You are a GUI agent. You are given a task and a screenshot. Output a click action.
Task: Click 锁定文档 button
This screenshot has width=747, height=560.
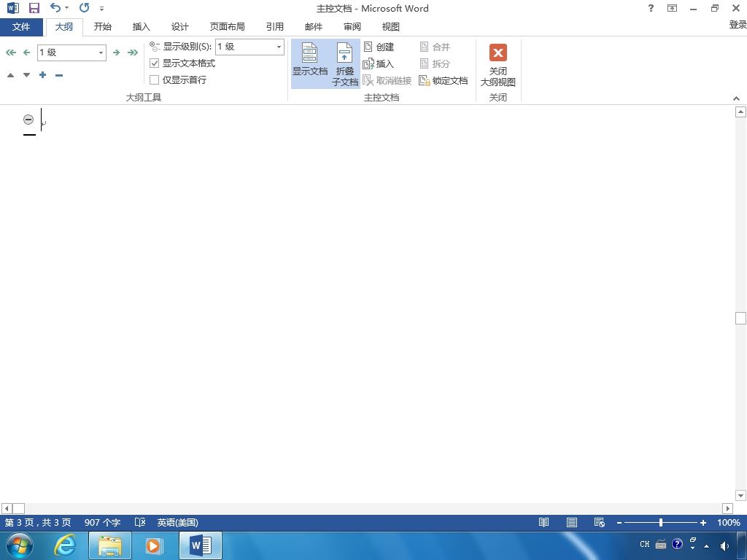click(x=443, y=80)
